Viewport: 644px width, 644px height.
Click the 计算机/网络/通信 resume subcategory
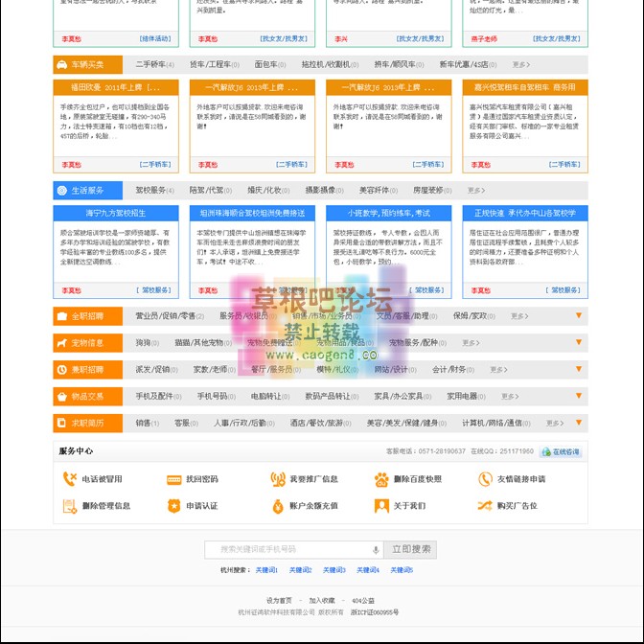[496, 423]
